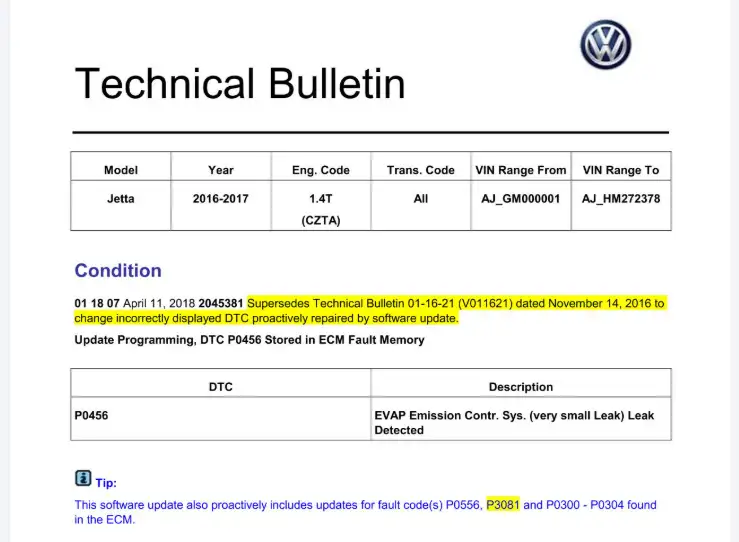Click the AJ_HM272378 VIN value
Screen dimensions: 739x542
click(621, 198)
